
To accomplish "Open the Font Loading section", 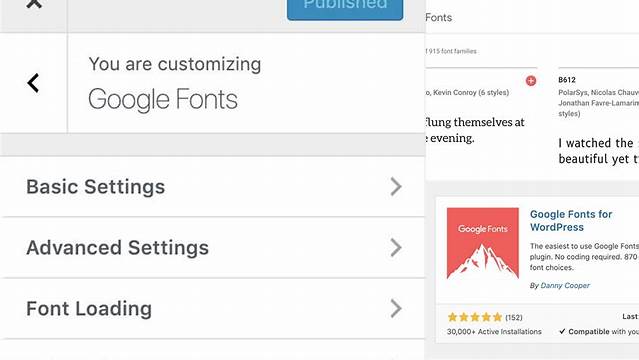I will point(212,308).
